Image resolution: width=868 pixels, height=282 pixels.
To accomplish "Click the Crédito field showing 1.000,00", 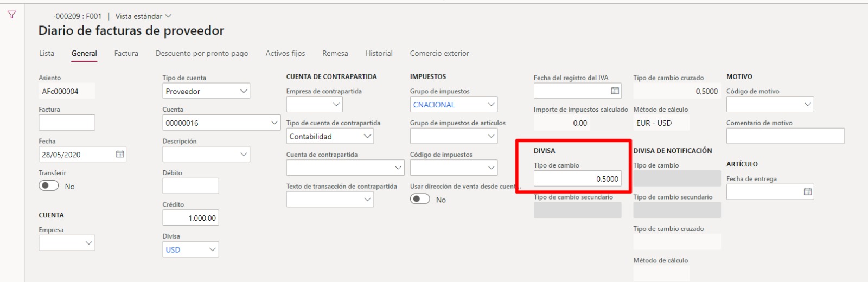I will click(x=190, y=218).
